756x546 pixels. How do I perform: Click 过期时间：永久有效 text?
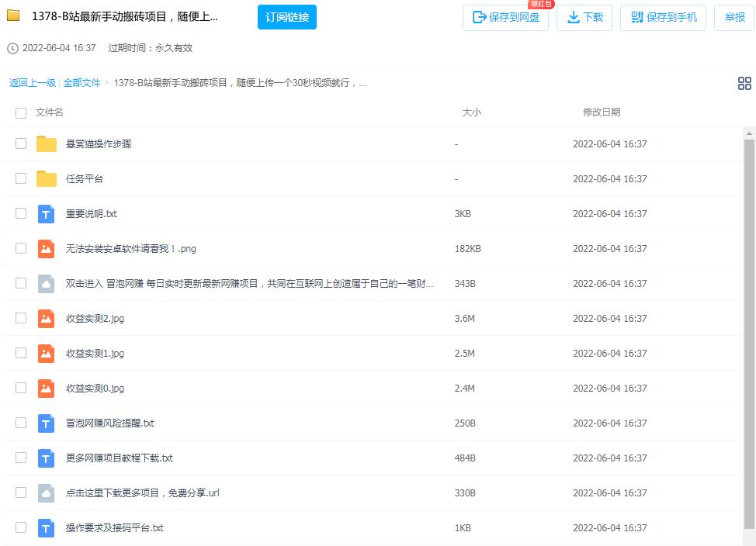[x=151, y=48]
